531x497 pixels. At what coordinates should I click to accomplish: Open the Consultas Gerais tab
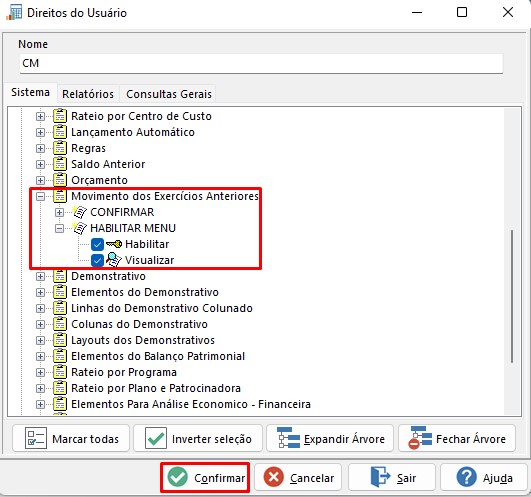[169, 94]
